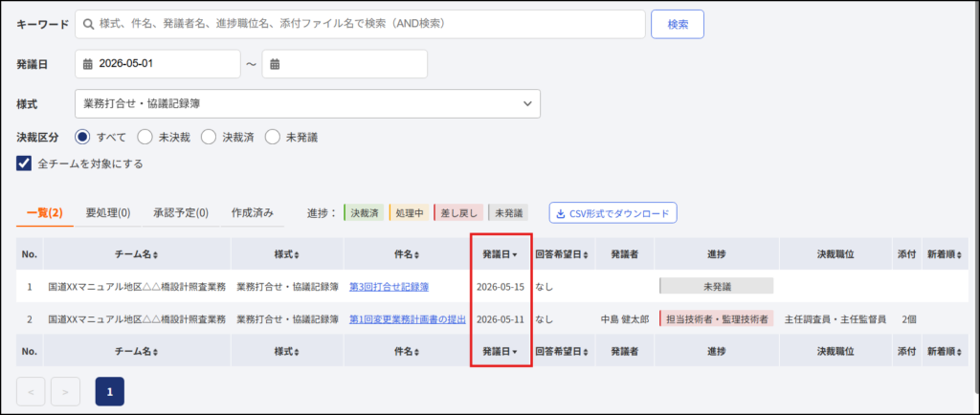
Task: Sort by 様式 in the bottom header
Action: [287, 351]
